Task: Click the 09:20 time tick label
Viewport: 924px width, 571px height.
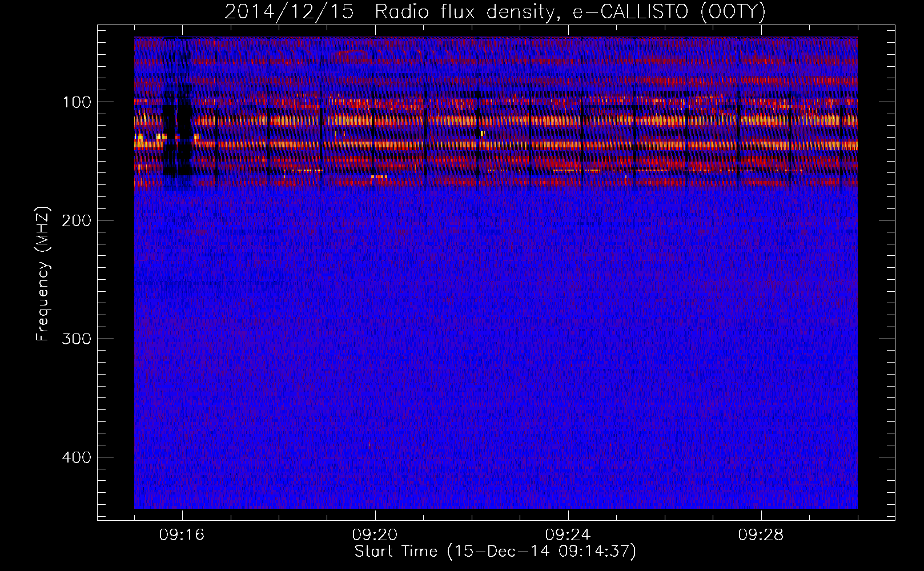Action: (375, 535)
